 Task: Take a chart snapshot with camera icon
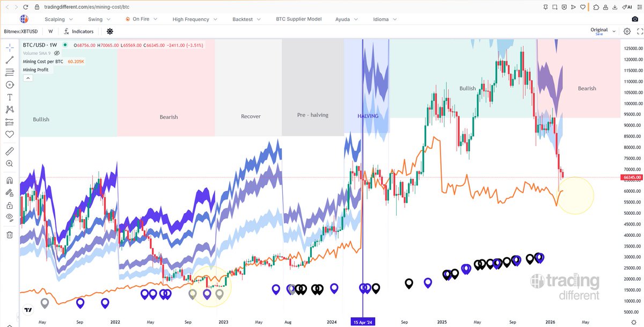click(635, 19)
